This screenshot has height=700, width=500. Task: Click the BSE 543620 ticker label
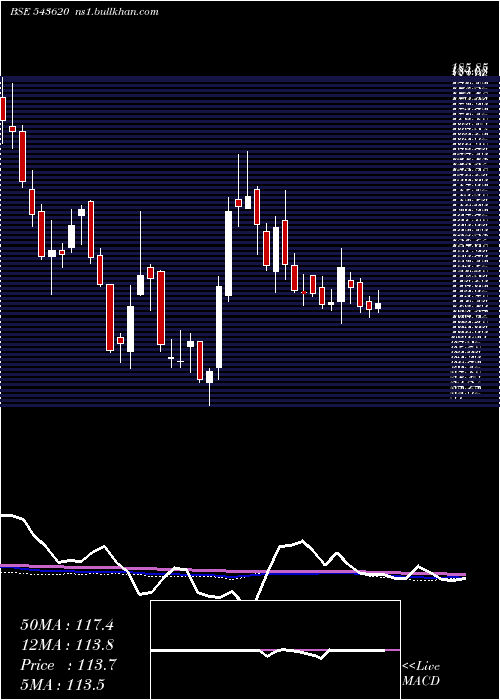pos(39,12)
